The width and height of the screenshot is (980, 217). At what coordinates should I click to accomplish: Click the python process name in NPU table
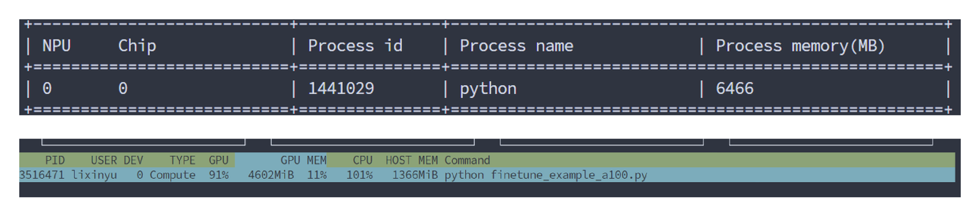point(488,88)
